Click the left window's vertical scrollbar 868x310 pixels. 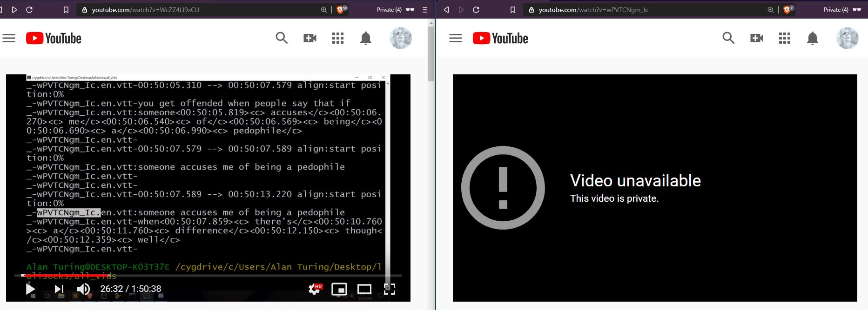pos(431,53)
